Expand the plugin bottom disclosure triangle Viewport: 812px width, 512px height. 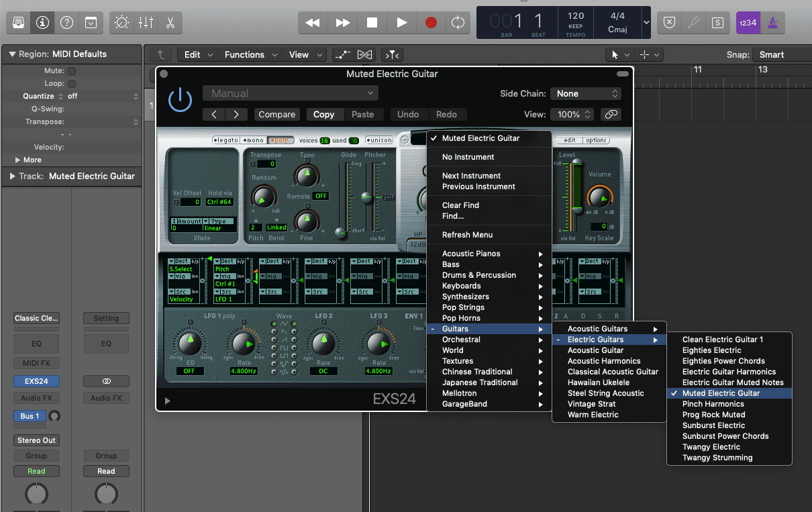click(x=168, y=401)
